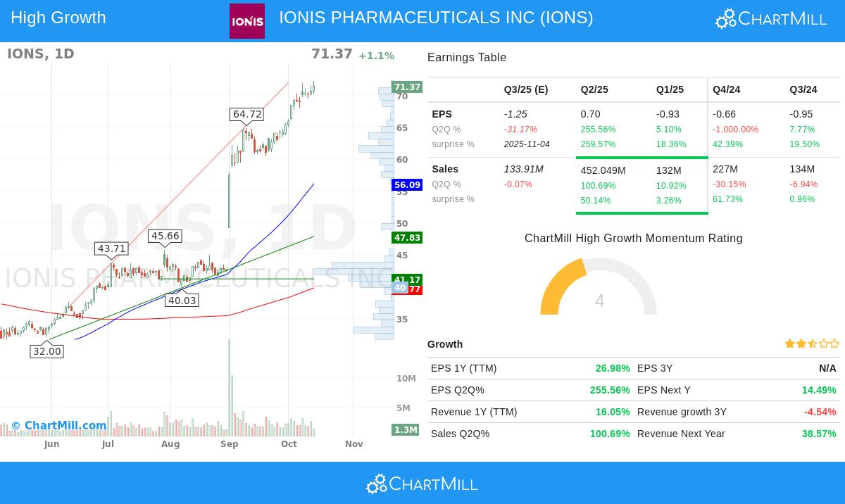
Task: Click the 45.66 price annotation label
Action: point(165,237)
